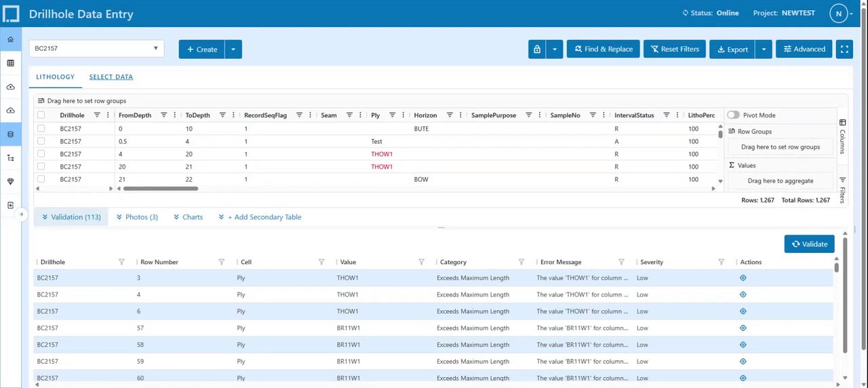The height and width of the screenshot is (388, 868).
Task: Open the Photos (3) tab
Action: coord(137,217)
